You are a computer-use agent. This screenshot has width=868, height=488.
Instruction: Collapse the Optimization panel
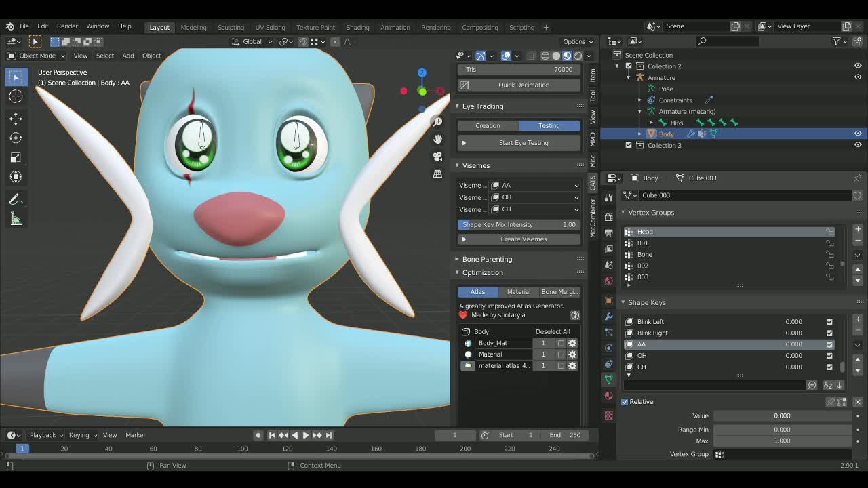pyautogui.click(x=457, y=272)
